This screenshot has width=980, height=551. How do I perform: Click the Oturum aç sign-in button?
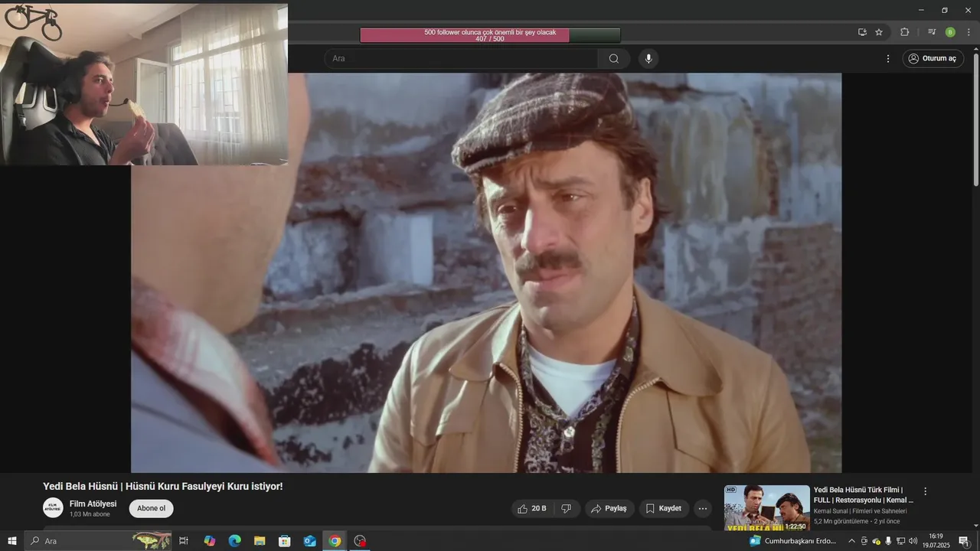pyautogui.click(x=933, y=59)
